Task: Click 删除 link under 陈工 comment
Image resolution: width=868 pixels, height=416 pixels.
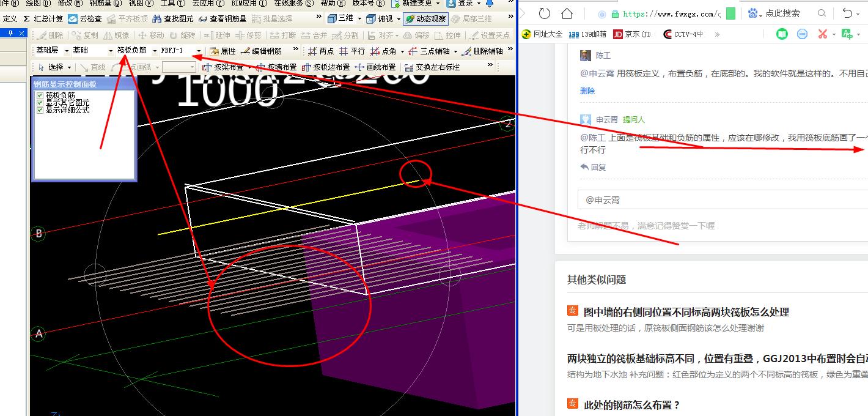Action: pos(587,91)
